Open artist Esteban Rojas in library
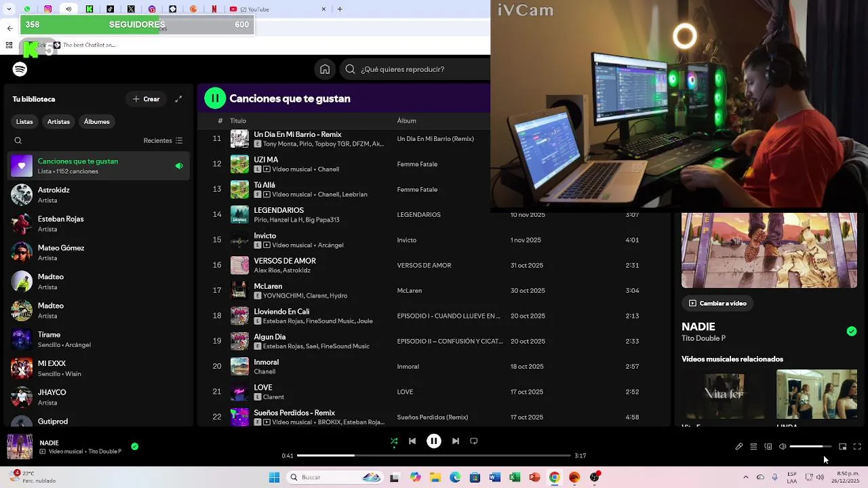 [x=98, y=224]
